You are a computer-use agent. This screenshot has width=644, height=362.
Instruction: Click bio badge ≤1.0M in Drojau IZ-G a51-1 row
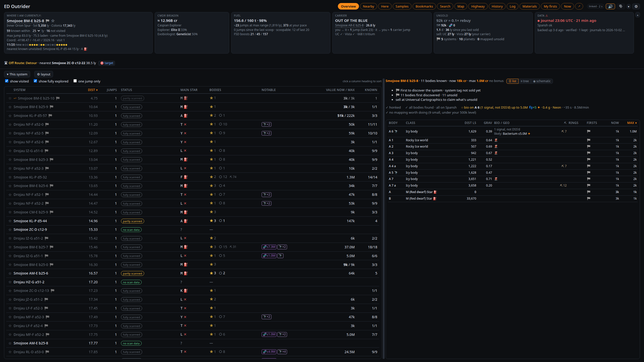[x=269, y=256]
